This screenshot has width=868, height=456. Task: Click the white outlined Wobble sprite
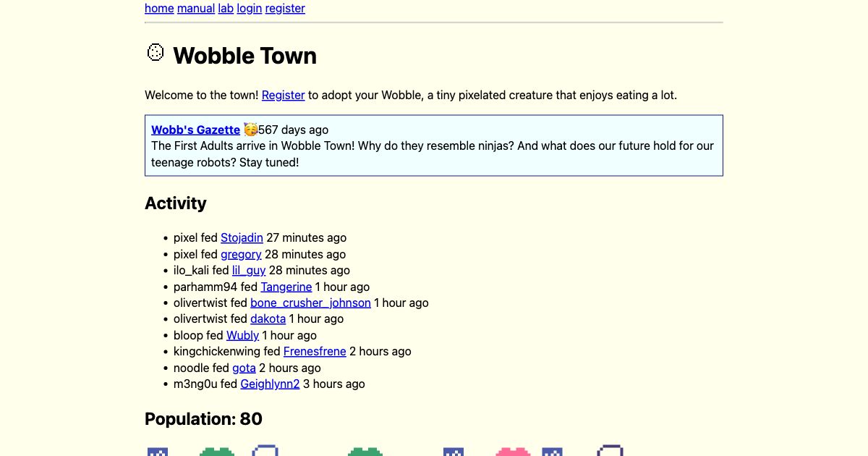[265, 451]
